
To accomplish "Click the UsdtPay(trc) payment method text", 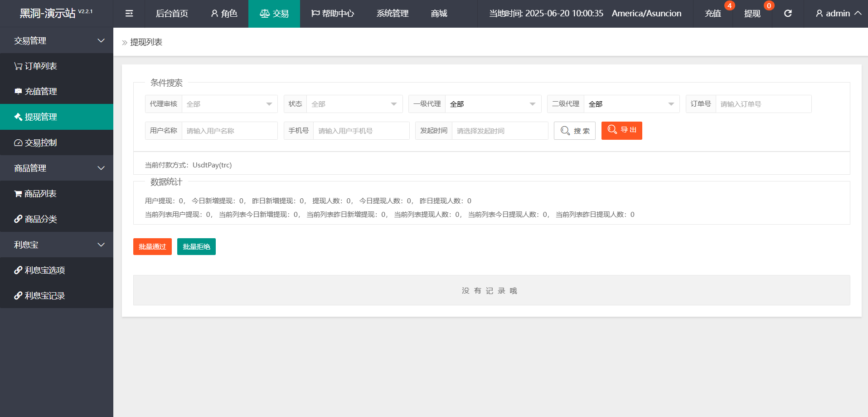I will 212,165.
